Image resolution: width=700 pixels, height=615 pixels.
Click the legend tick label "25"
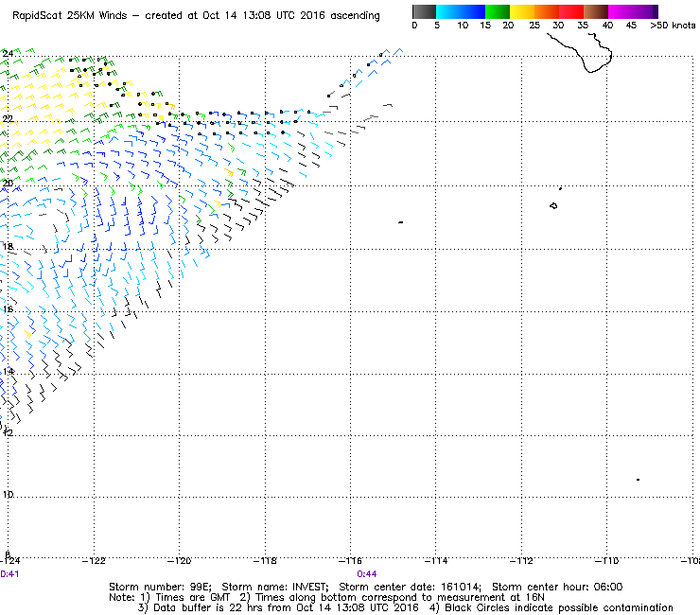tap(534, 26)
